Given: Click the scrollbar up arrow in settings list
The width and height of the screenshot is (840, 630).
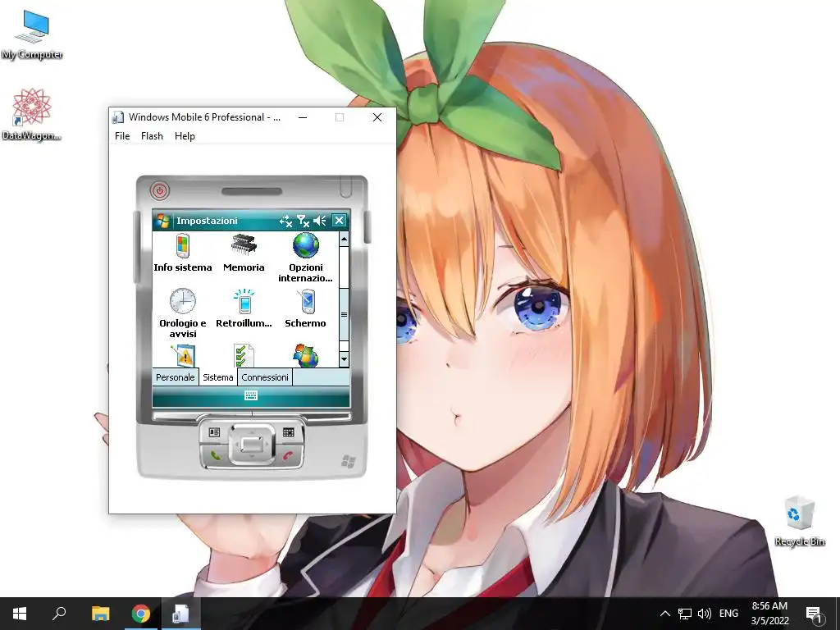Looking at the screenshot, I should (x=344, y=239).
